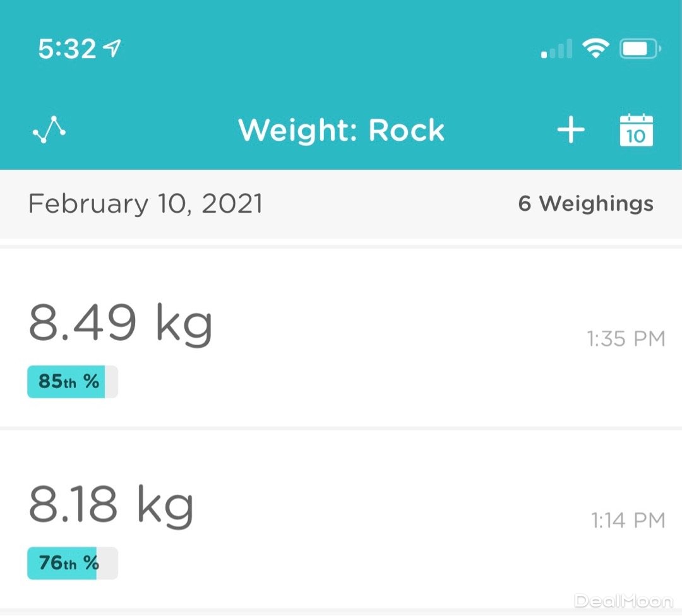The width and height of the screenshot is (682, 616).
Task: Select the February 10, 2021 date header
Action: coord(145,204)
